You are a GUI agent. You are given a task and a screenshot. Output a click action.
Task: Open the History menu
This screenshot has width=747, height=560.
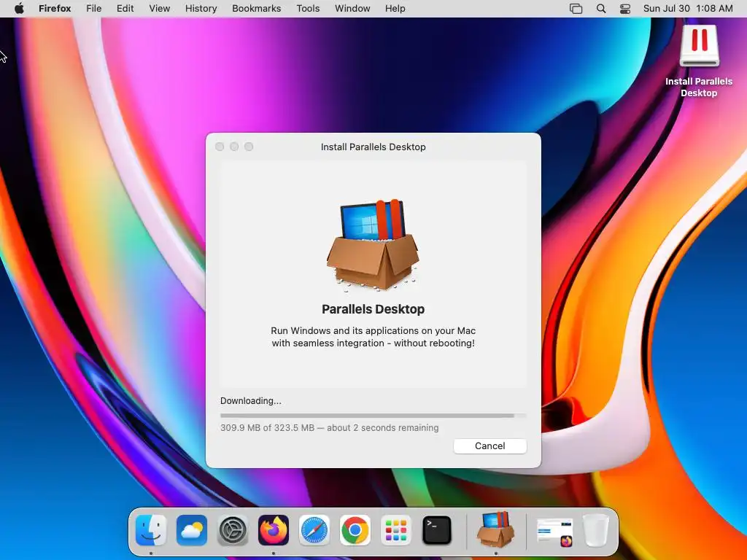point(201,8)
